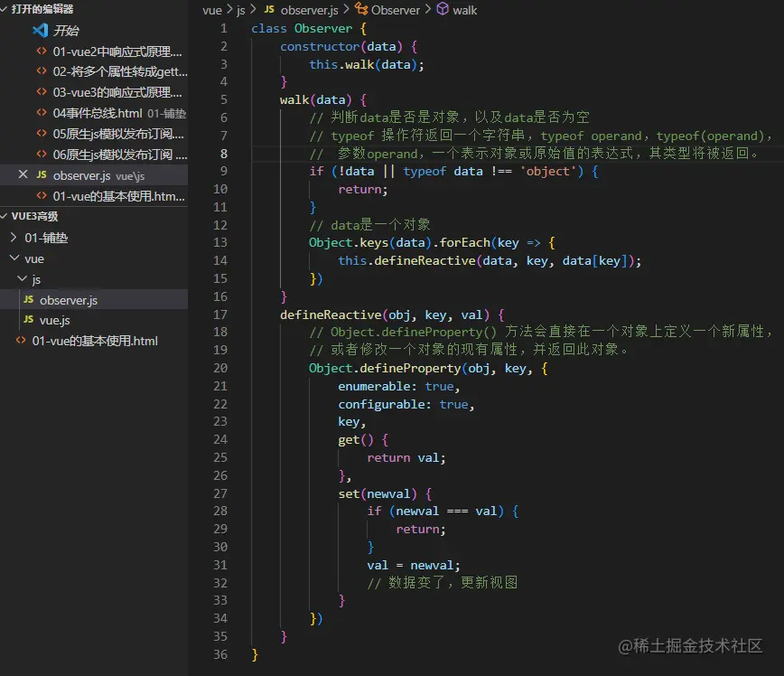Image resolution: width=784 pixels, height=676 pixels.
Task: Open 01-vue的基本使用.htm in open editors
Action: (119, 196)
